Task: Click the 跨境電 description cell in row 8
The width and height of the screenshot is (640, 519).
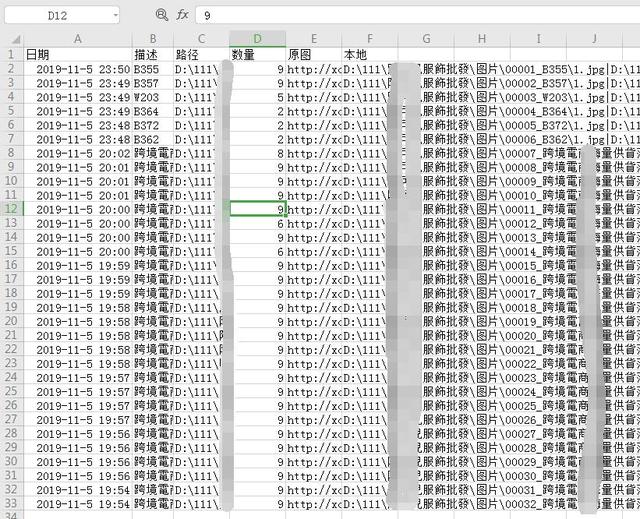Action: coord(153,153)
